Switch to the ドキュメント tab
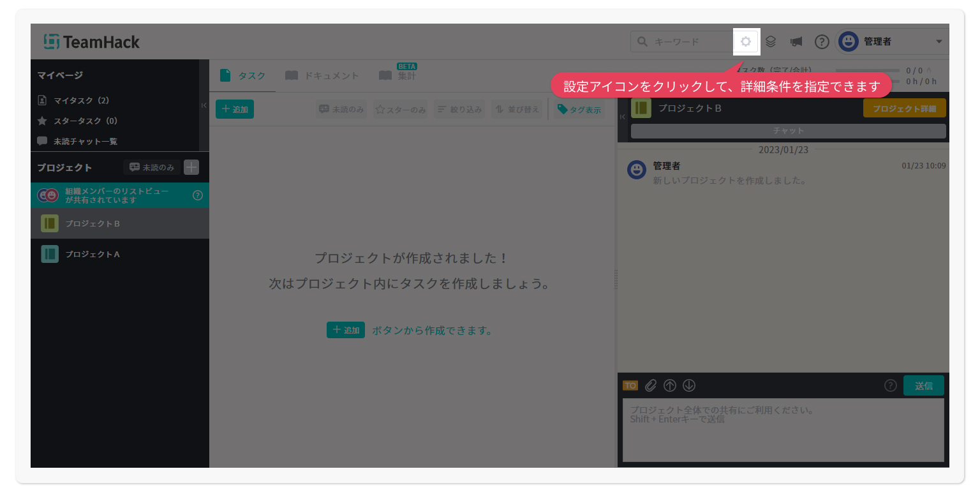980x492 pixels. (322, 76)
